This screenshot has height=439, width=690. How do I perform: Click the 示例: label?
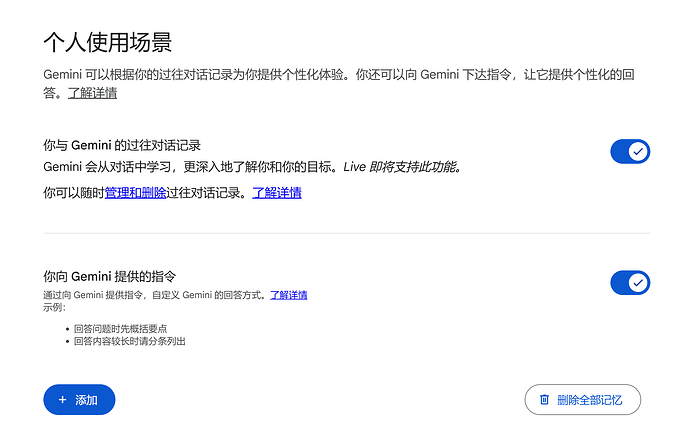point(54,307)
